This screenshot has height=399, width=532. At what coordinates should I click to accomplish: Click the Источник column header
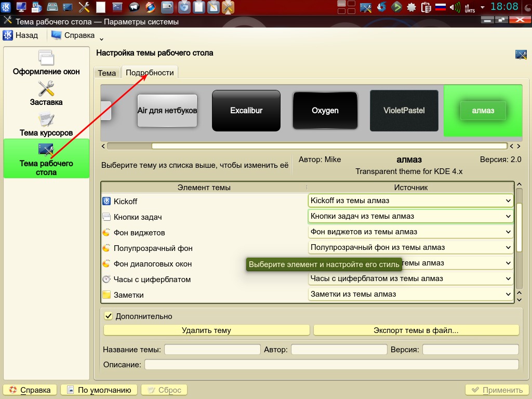[410, 187]
